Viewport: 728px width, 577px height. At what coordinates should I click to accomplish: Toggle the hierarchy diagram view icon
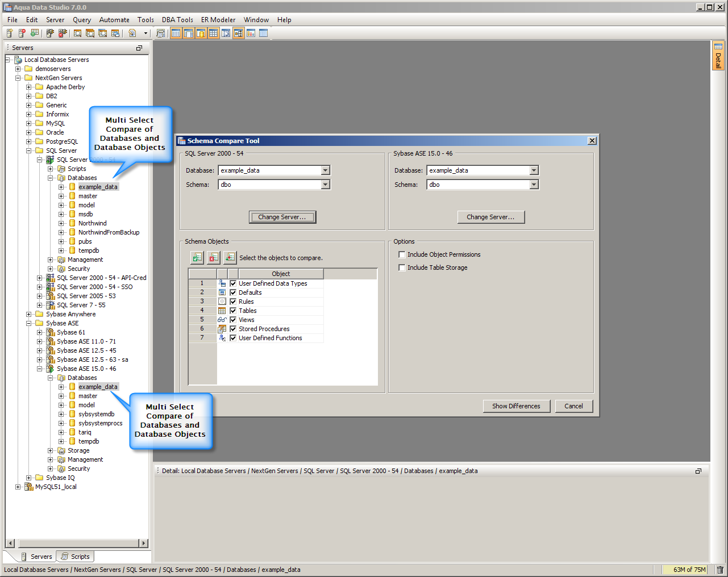(x=238, y=34)
